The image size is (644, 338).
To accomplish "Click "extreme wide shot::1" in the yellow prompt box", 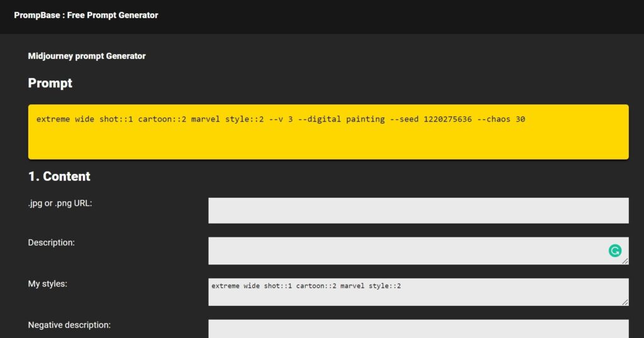I will [85, 119].
